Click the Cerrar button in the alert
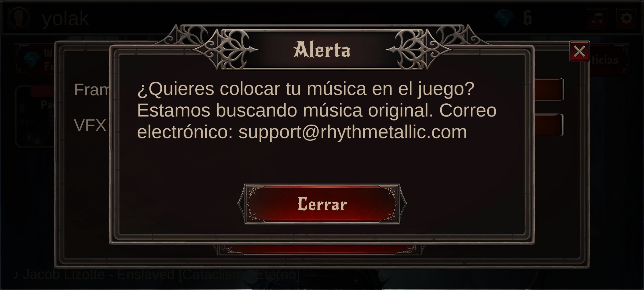The height and width of the screenshot is (290, 644). [322, 204]
